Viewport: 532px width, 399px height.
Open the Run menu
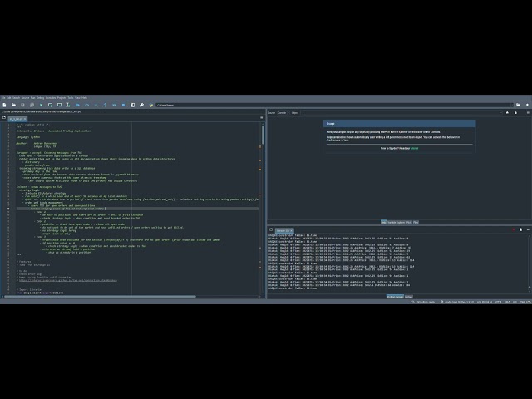coord(33,98)
